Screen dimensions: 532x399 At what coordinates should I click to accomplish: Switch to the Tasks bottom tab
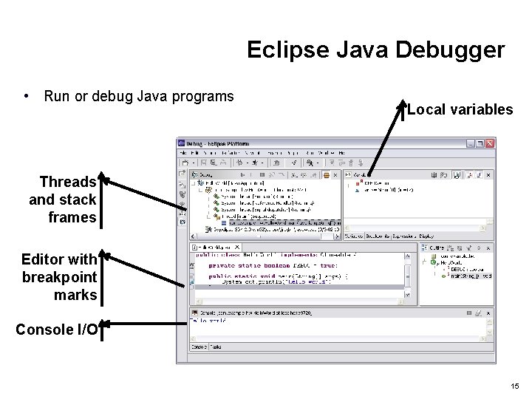216,347
